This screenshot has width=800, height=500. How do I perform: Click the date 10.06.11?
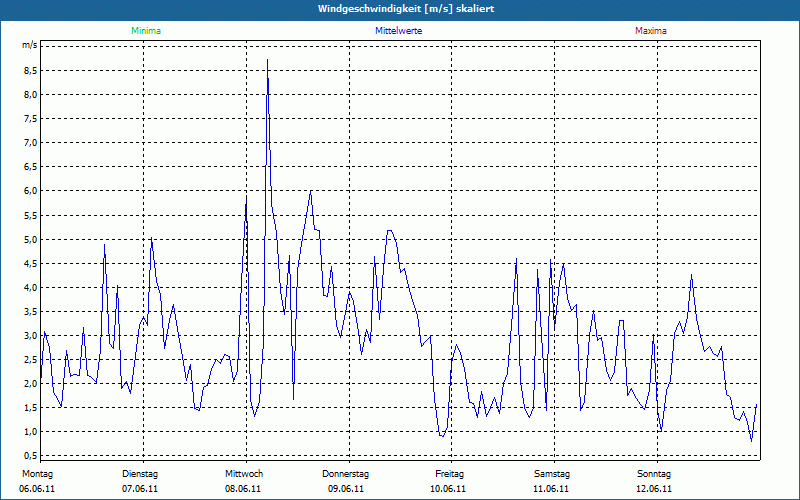448,489
